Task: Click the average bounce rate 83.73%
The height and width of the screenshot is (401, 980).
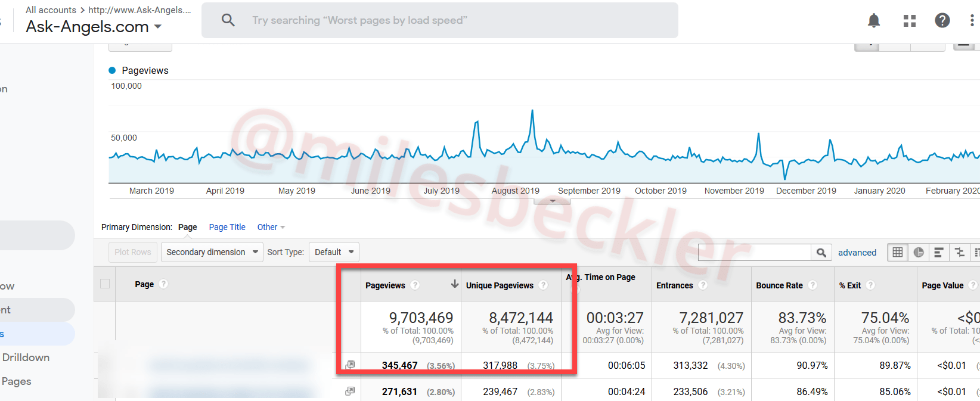Action: pos(802,318)
